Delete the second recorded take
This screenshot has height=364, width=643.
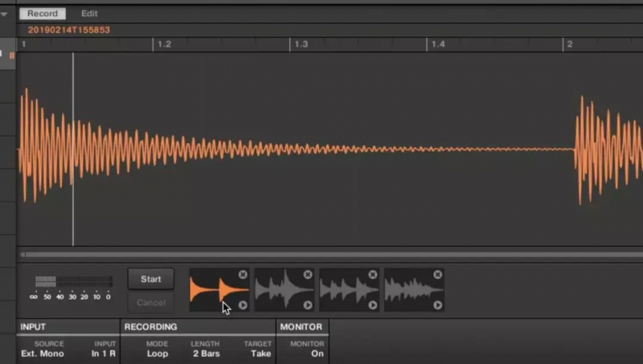pos(308,274)
